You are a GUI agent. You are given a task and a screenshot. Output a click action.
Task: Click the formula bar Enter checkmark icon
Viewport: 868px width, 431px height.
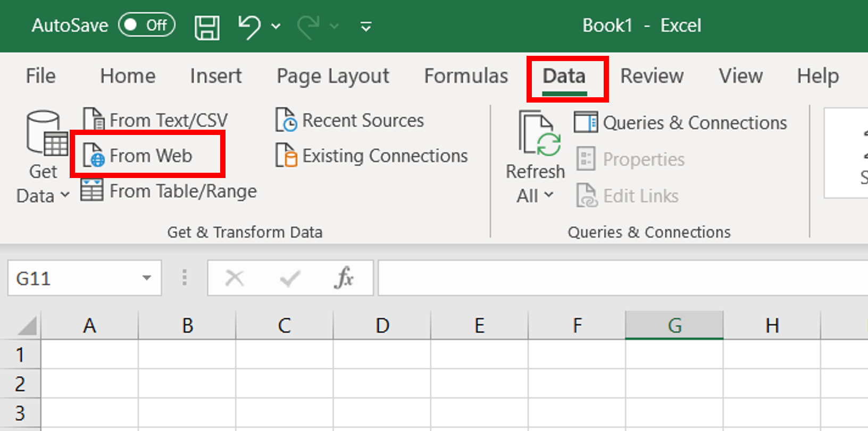290,278
